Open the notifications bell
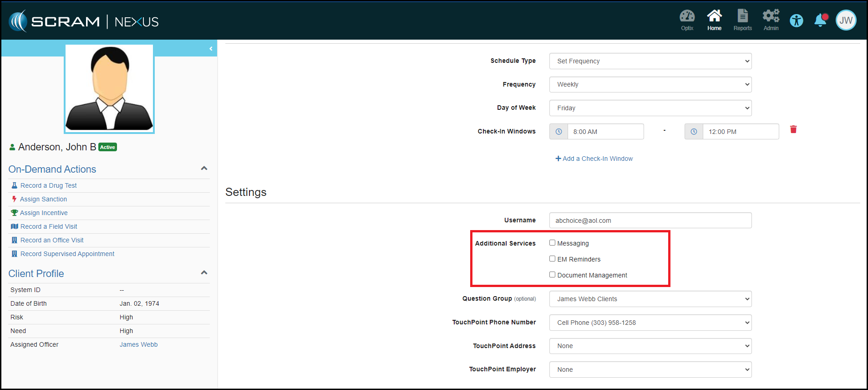Viewport: 868px width, 390px height. point(821,20)
